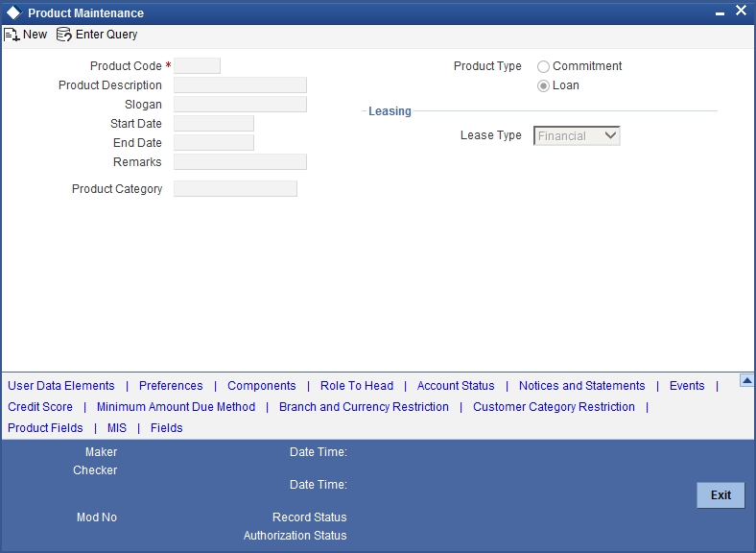
Task: Open Branch and Currency Restriction link
Action: (x=364, y=407)
